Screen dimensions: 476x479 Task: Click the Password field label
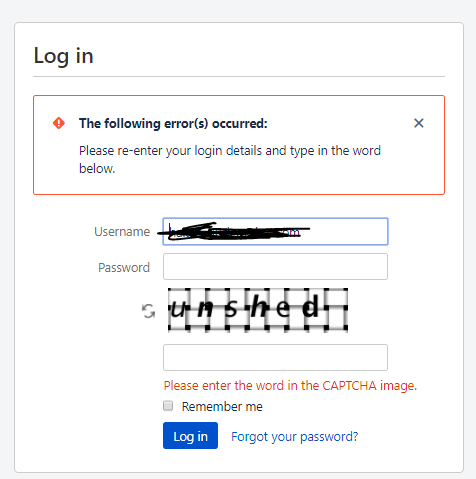click(124, 267)
